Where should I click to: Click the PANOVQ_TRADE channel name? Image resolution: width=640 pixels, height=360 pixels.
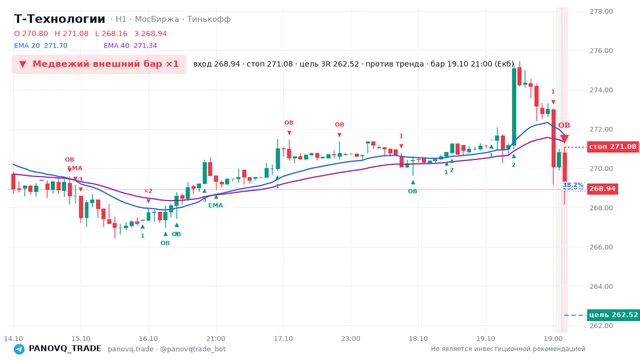(65, 349)
